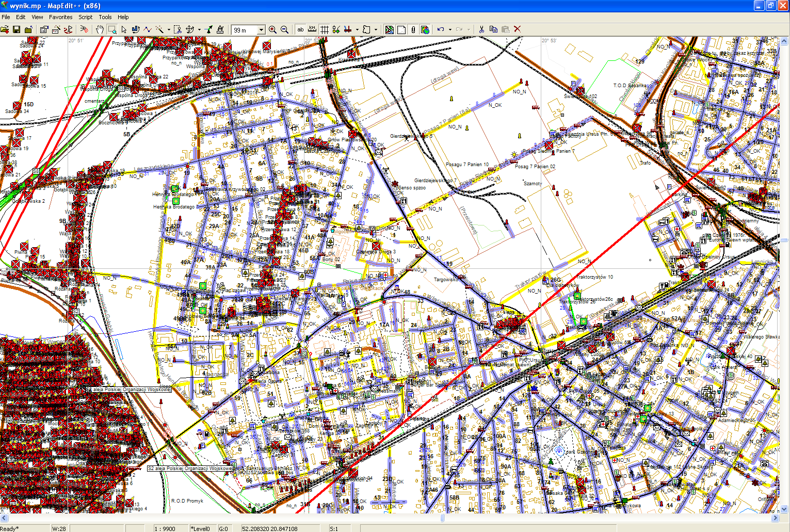Select the Pan hand tool
The image size is (790, 532).
point(100,29)
